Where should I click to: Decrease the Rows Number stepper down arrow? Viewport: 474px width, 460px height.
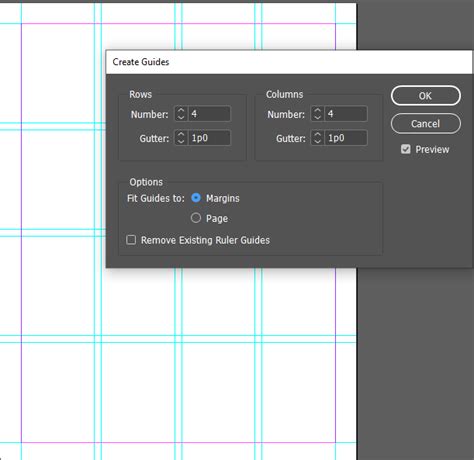(x=181, y=117)
